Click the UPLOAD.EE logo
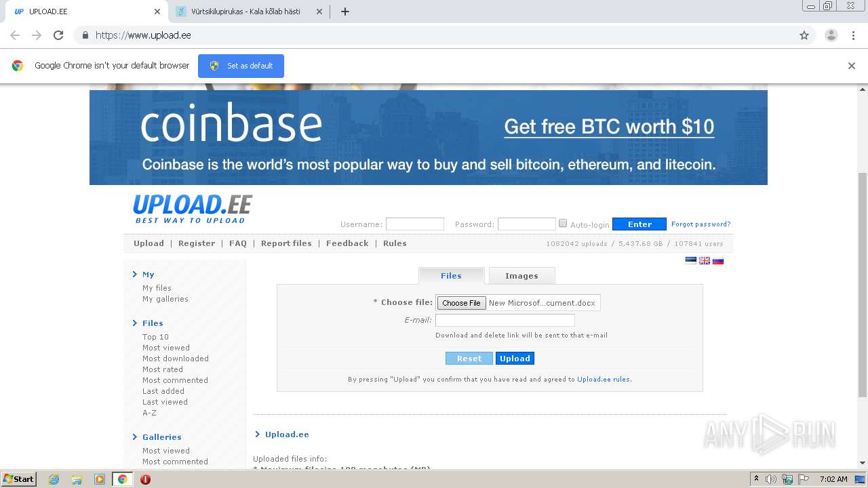Screen dimensions: 868x488 point(193,209)
